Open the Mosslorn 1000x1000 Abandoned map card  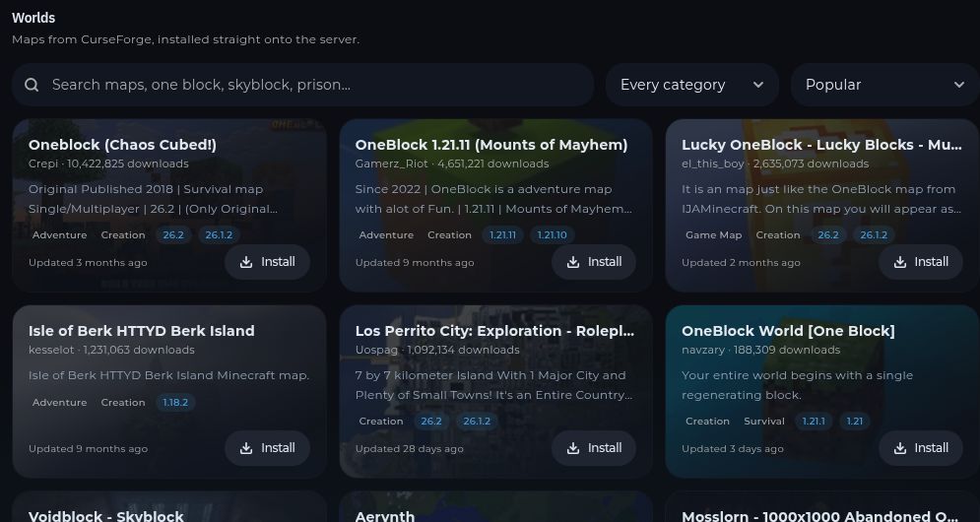[822, 507]
